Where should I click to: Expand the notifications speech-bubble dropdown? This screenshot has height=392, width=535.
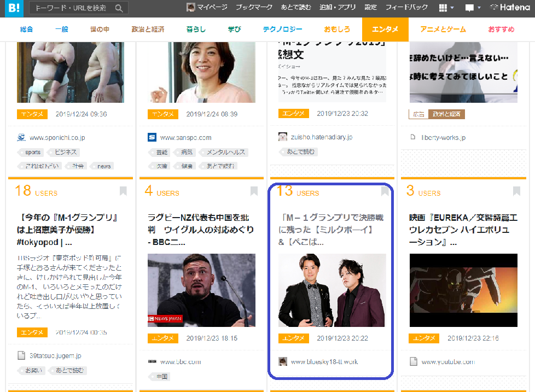tap(473, 8)
